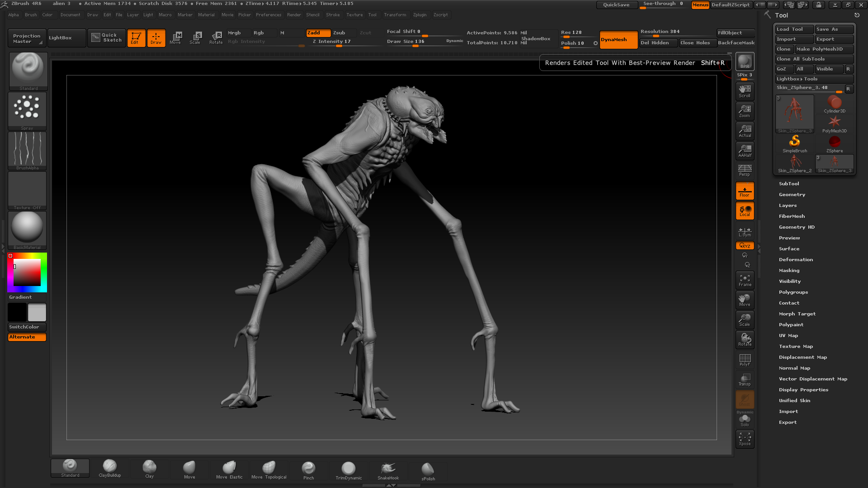Toggle PolyF wireframe display

click(x=745, y=359)
